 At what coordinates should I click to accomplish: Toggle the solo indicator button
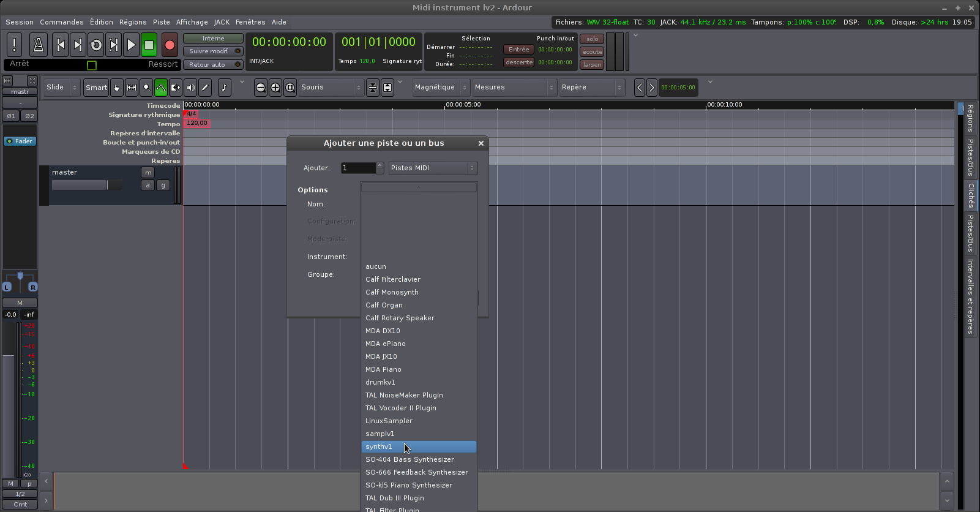pos(592,39)
